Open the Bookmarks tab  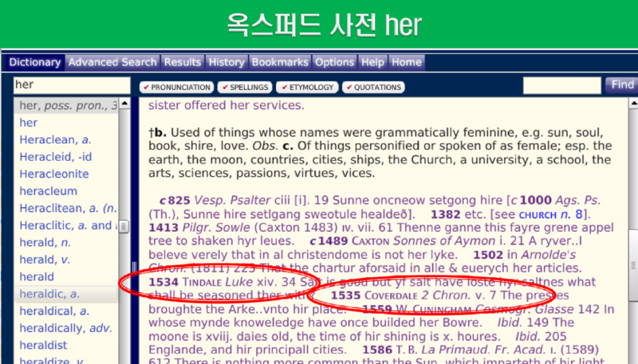tap(280, 62)
